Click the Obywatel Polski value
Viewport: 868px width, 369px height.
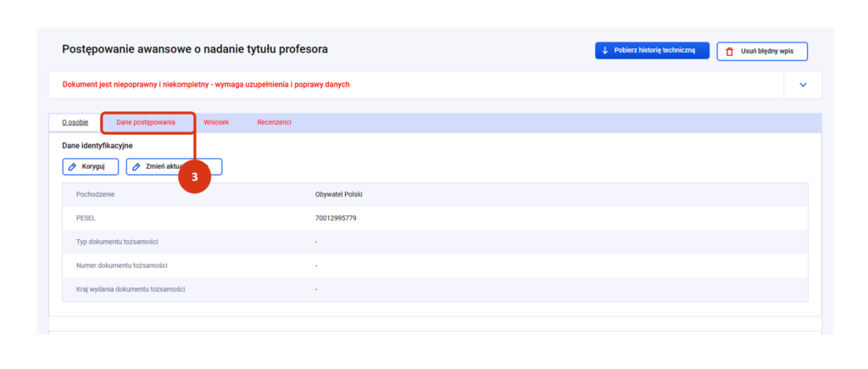pyautogui.click(x=339, y=194)
